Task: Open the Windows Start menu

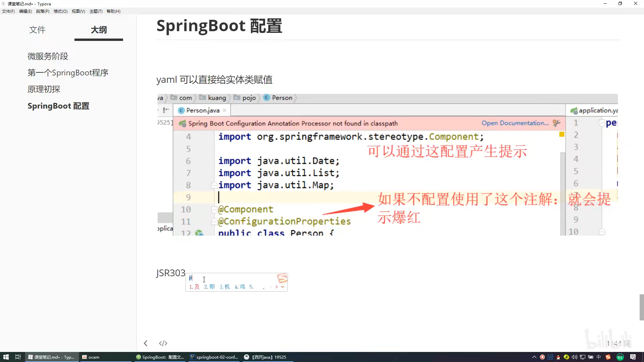Action: tap(6, 357)
